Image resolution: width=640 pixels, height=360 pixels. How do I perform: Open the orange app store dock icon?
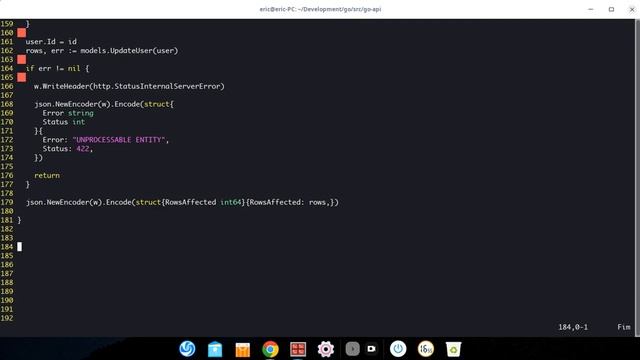[242, 350]
